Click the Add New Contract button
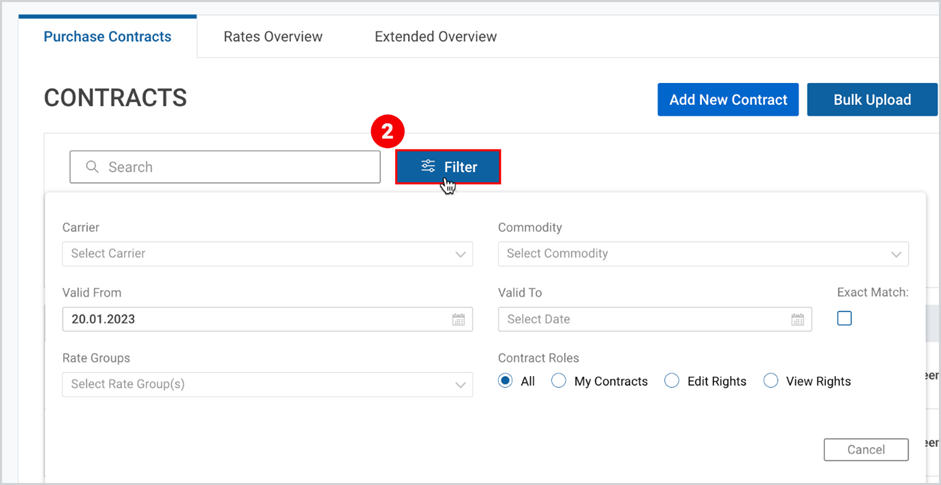 pos(728,100)
